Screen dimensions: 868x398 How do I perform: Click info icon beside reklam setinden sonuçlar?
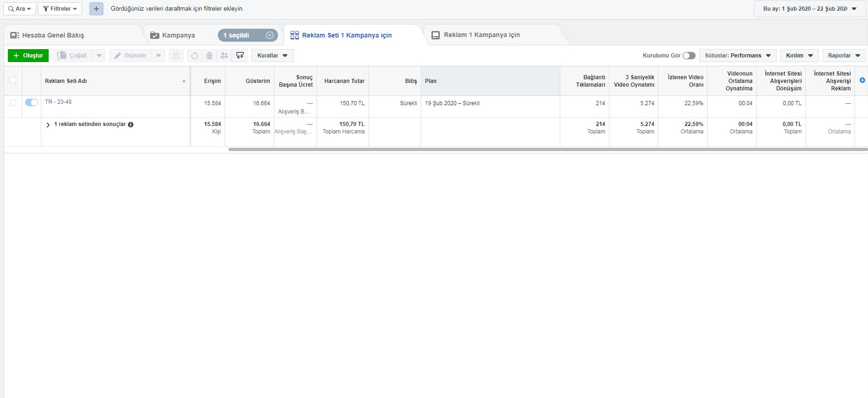(x=131, y=125)
